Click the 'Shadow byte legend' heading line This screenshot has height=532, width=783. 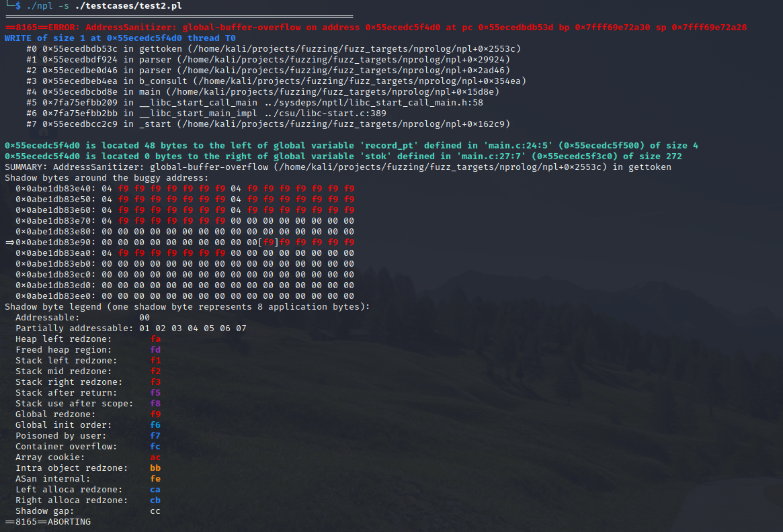tap(188, 306)
